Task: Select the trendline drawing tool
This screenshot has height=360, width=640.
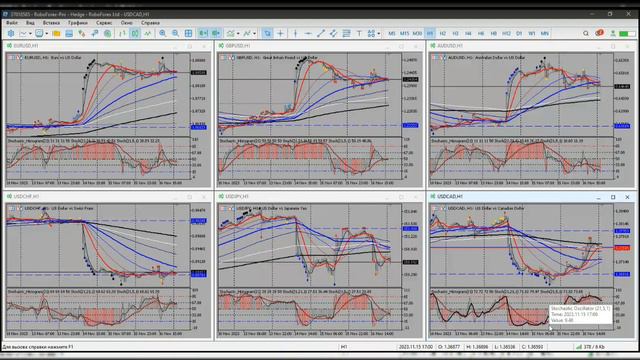Action: pos(321,33)
